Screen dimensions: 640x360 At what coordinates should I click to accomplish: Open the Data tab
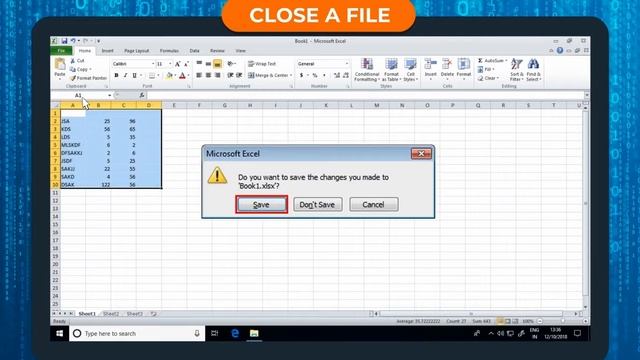tap(195, 51)
